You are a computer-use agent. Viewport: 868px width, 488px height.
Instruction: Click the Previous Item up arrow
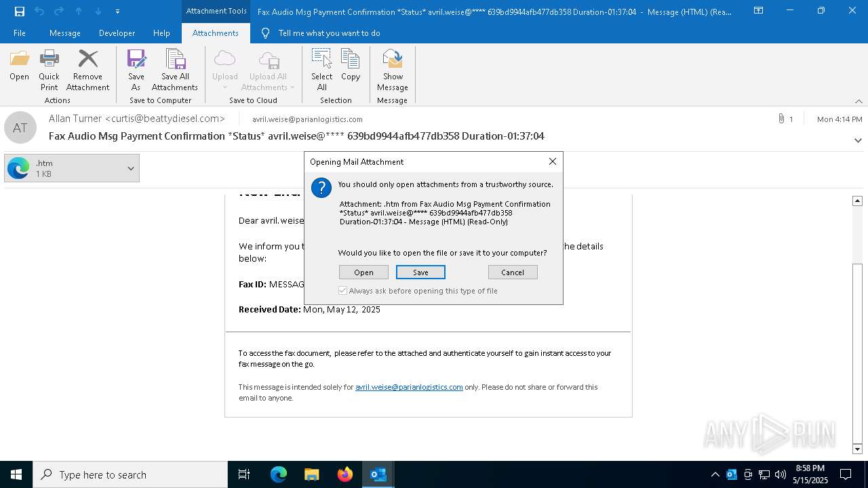point(79,12)
